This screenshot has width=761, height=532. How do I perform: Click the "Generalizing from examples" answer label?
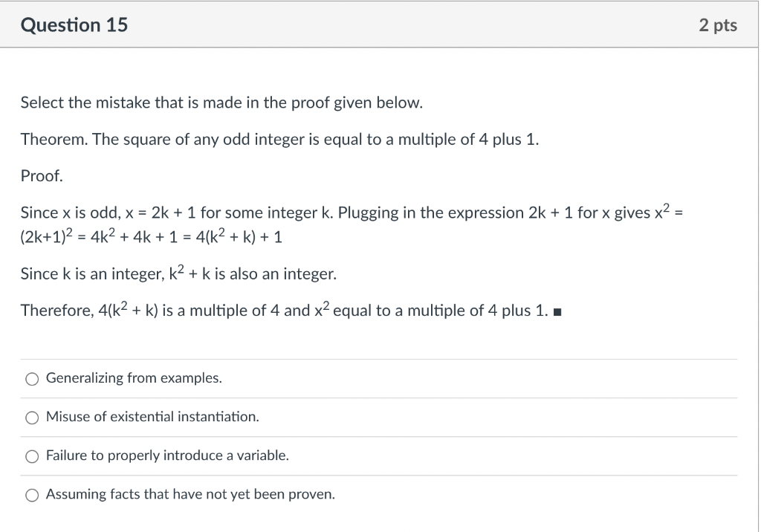point(134,378)
